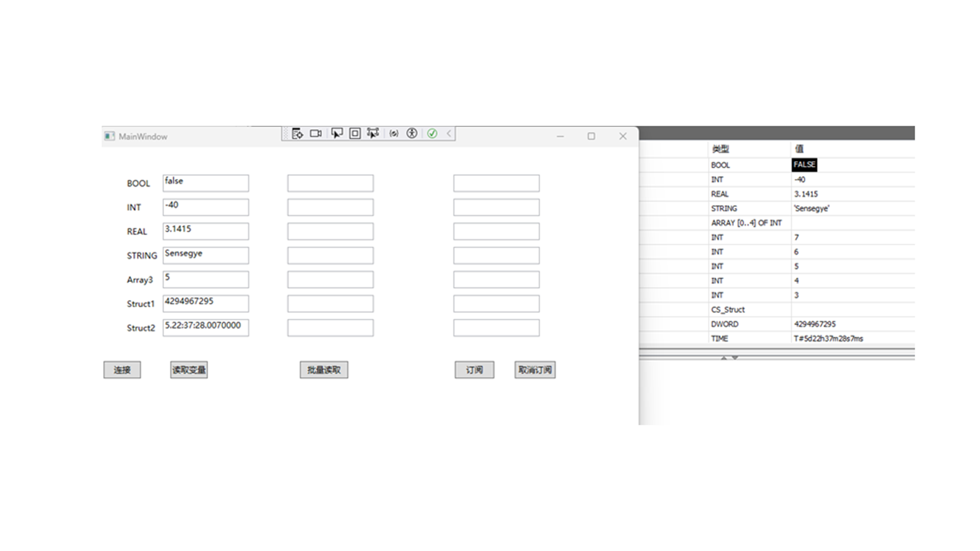Screen dimensions: 980x551
Task: Focus the STRING field containing Sensegye
Action: [206, 255]
